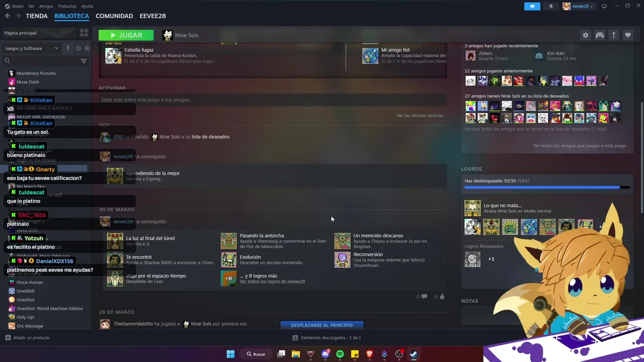Click the Estrella fugaz achievement icon
This screenshot has height=362, width=644.
click(x=114, y=56)
